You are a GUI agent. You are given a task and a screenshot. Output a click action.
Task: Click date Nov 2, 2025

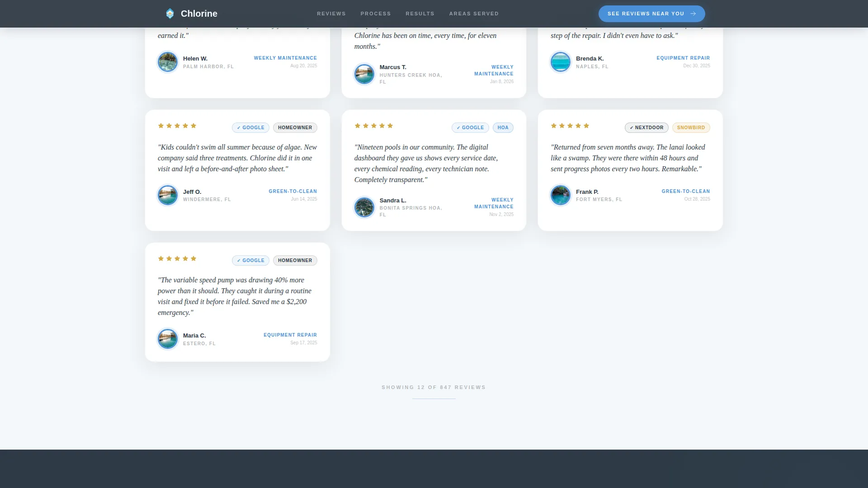(501, 214)
